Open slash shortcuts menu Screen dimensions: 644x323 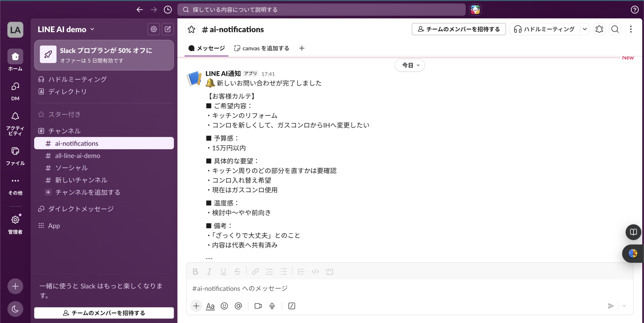(x=292, y=306)
